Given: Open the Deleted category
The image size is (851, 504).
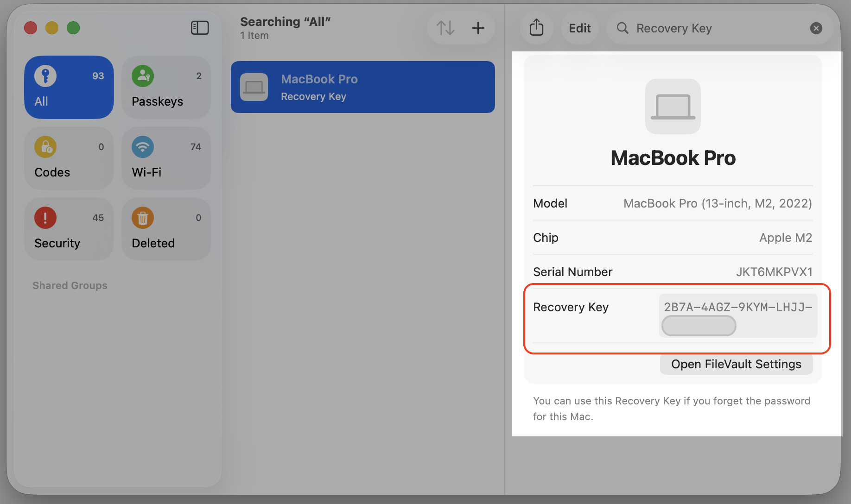Looking at the screenshot, I should tap(166, 229).
